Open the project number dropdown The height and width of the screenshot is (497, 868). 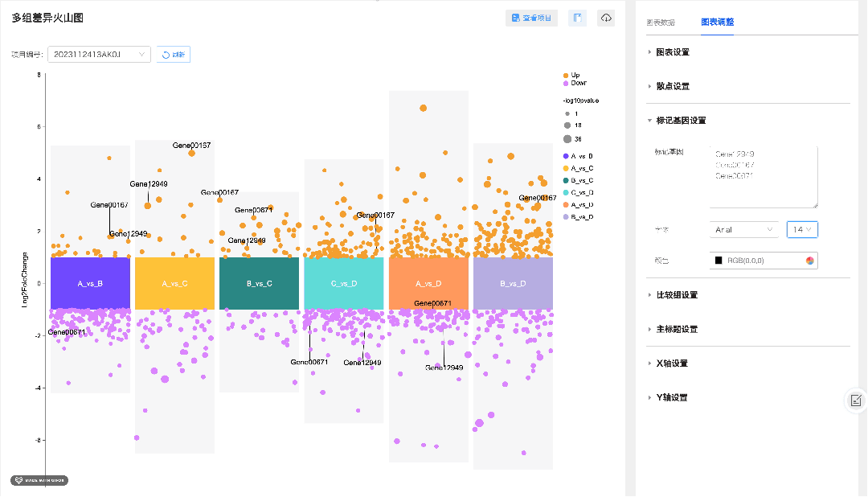(99, 55)
